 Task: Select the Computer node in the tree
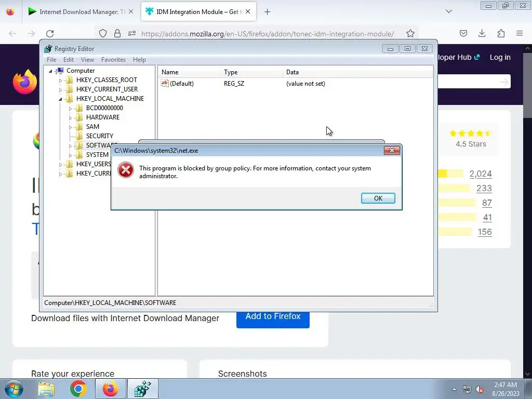click(x=81, y=71)
